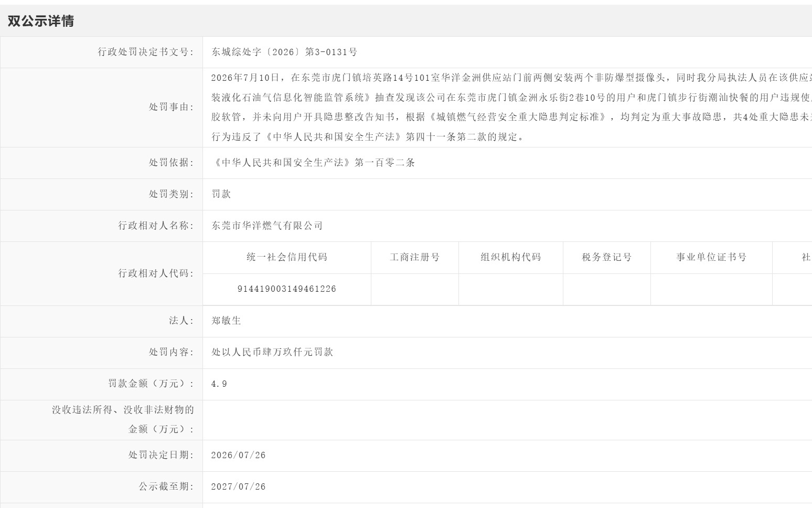This screenshot has height=508, width=812.
Task: Click the line starting 行为违反了《中华人民共和国安全生产法》
Action: [x=368, y=137]
